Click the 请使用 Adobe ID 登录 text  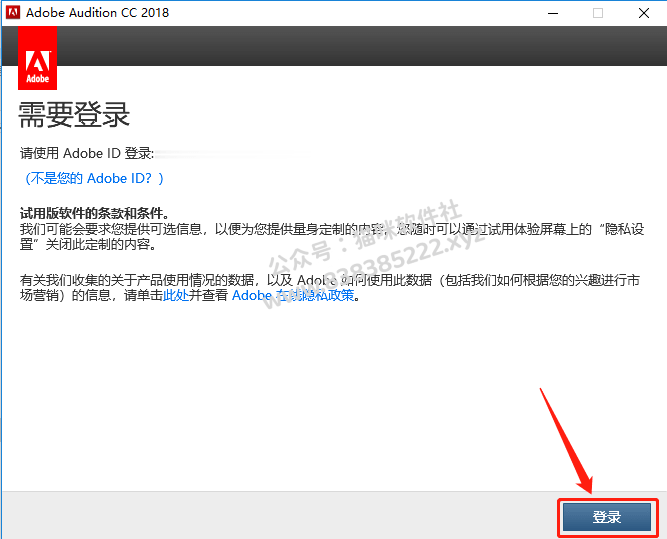(x=87, y=153)
